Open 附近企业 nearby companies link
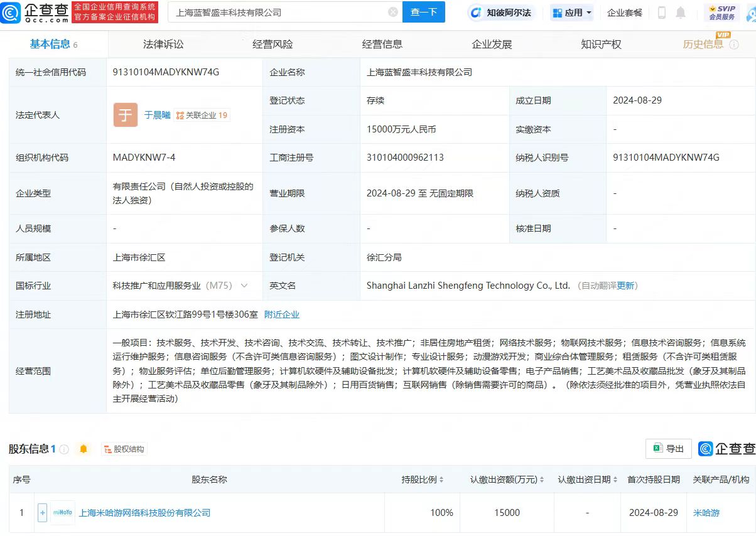Screen dimensions: 756x536 282,314
